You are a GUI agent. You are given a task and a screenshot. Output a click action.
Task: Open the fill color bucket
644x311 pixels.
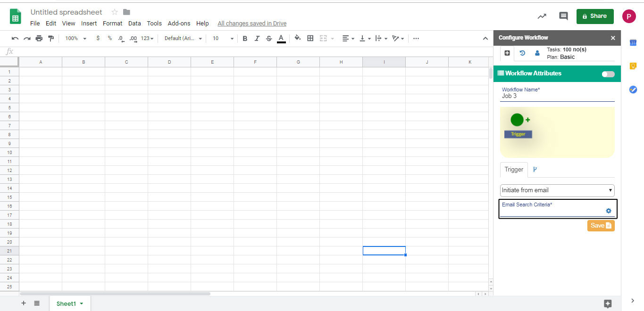point(298,38)
